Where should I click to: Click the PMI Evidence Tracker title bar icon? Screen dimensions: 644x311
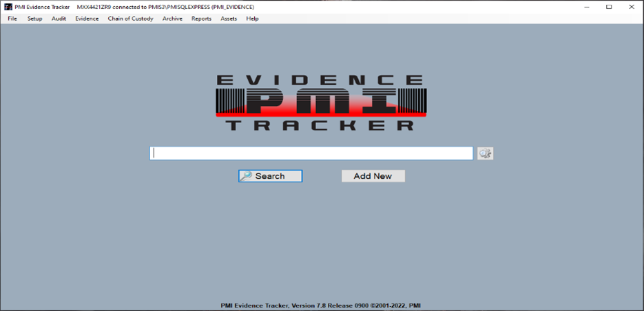point(8,7)
